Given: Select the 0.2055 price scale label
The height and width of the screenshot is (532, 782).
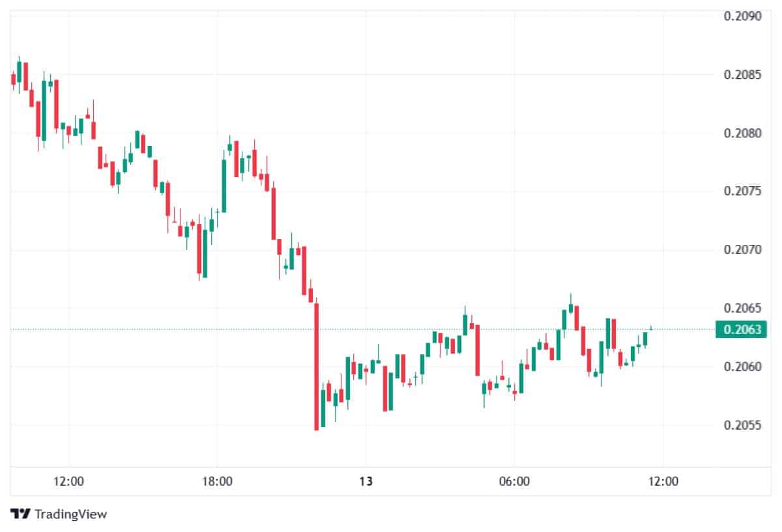Looking at the screenshot, I should [742, 425].
